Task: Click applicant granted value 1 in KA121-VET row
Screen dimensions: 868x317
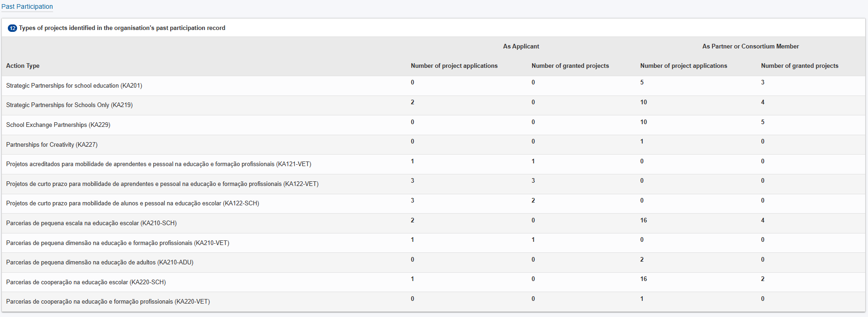Action: coord(533,161)
